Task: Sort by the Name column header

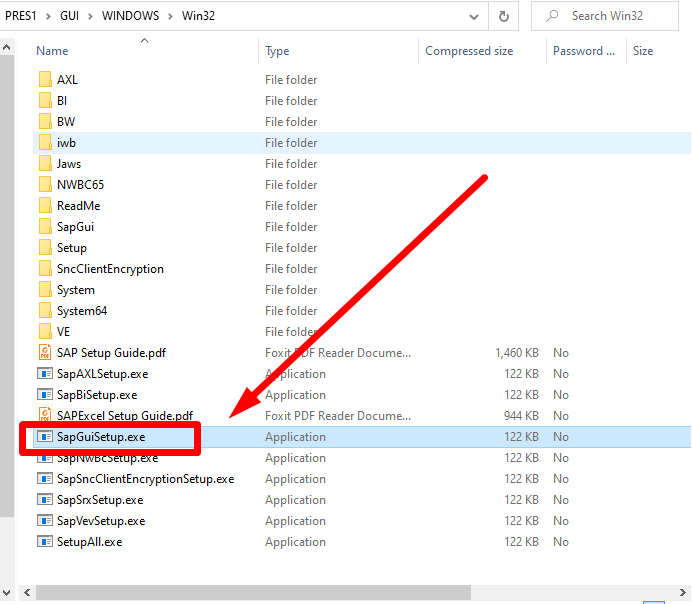Action: pyautogui.click(x=52, y=51)
